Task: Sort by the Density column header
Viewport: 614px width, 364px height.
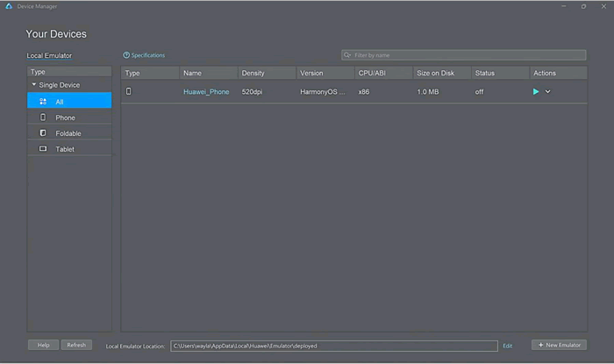Action: pos(267,73)
